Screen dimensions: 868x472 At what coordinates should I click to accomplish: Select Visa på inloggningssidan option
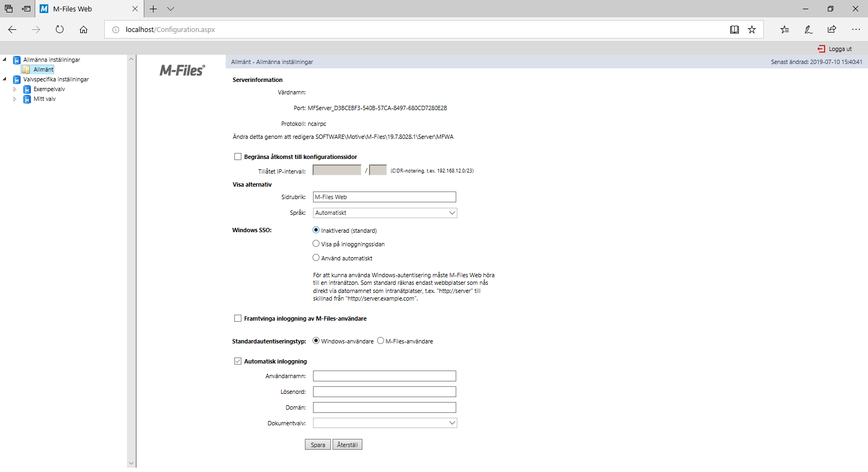[316, 244]
